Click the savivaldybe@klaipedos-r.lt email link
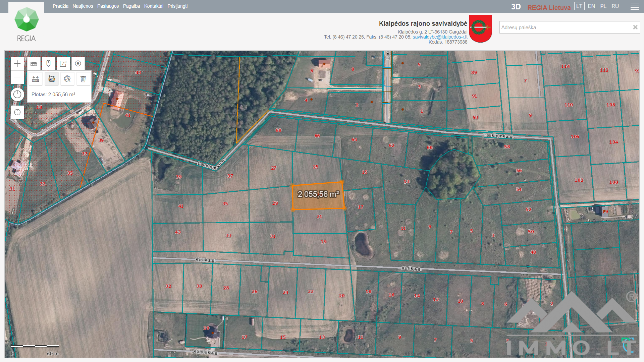 coord(440,37)
